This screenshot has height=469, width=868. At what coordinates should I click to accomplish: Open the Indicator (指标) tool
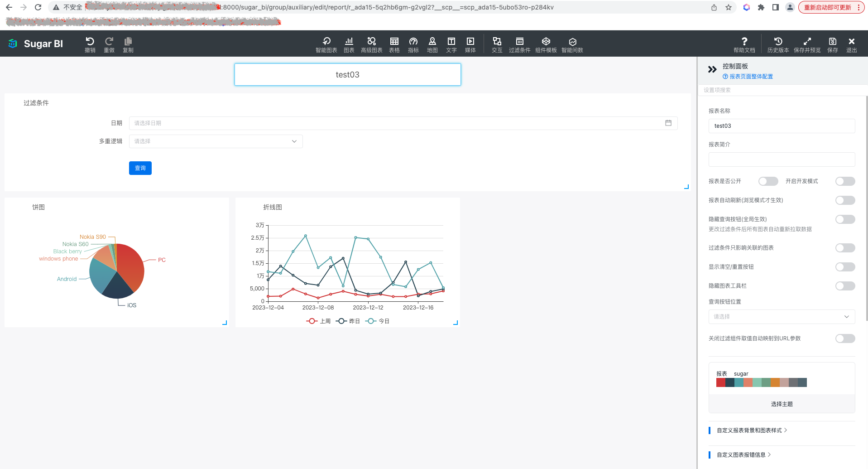click(x=413, y=44)
